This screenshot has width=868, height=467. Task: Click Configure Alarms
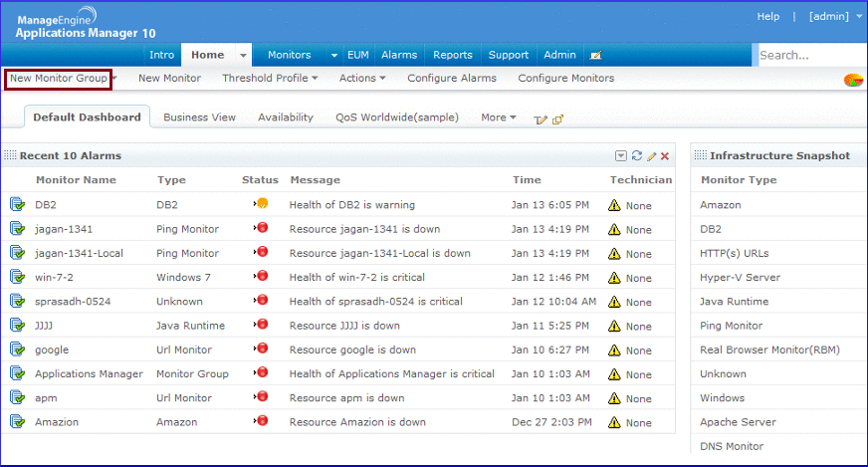coord(452,78)
